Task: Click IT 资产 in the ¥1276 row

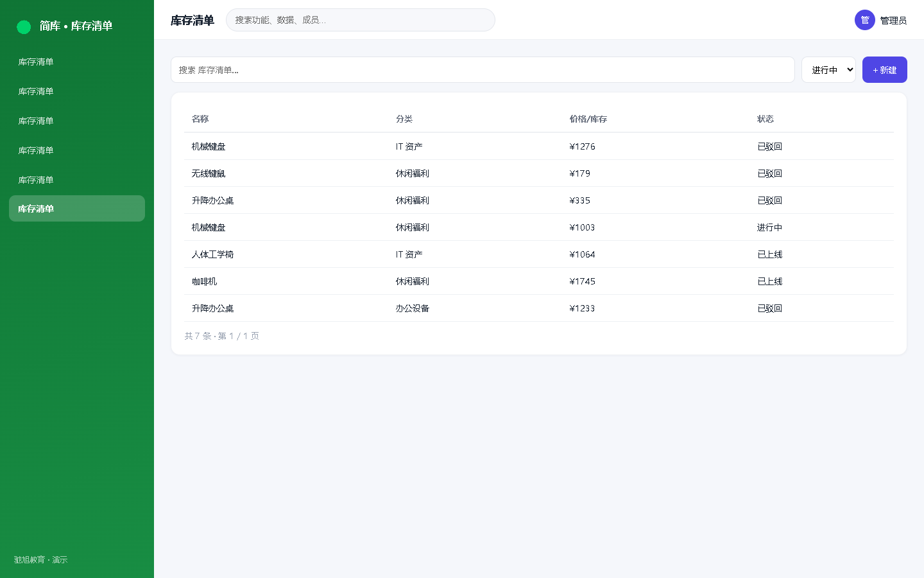Action: click(x=409, y=146)
